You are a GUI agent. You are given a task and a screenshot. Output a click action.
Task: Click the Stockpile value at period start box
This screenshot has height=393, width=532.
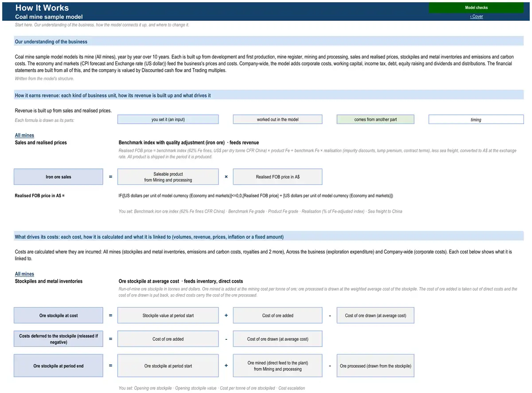tap(168, 315)
